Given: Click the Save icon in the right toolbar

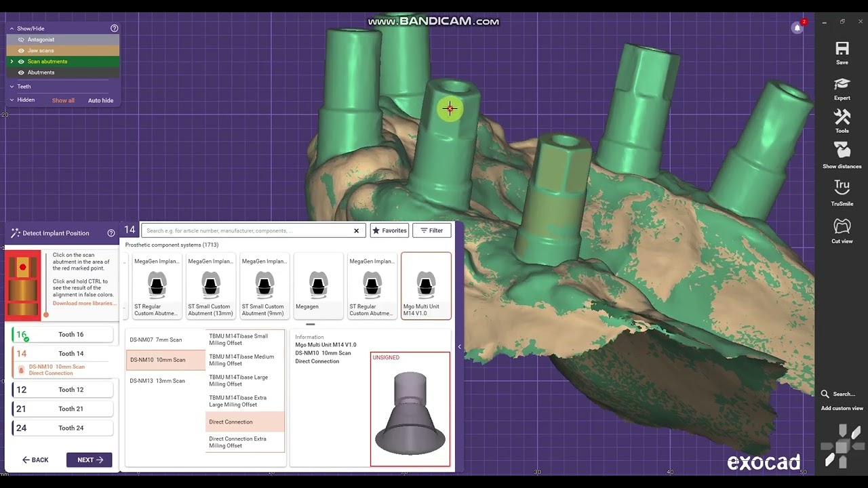Looking at the screenshot, I should click(842, 48).
